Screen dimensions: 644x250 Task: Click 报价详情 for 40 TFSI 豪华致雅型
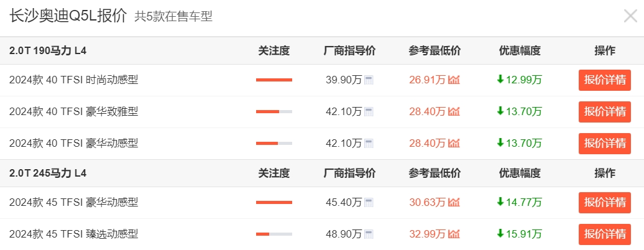tap(605, 112)
